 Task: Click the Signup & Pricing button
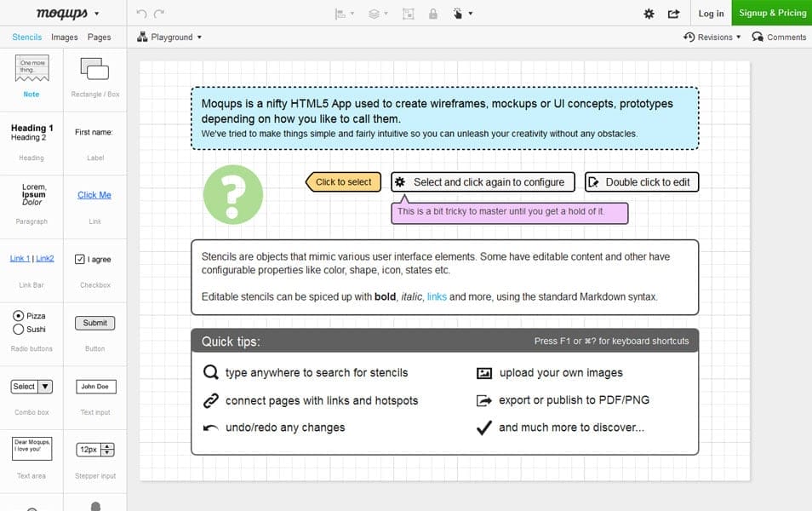click(x=771, y=13)
